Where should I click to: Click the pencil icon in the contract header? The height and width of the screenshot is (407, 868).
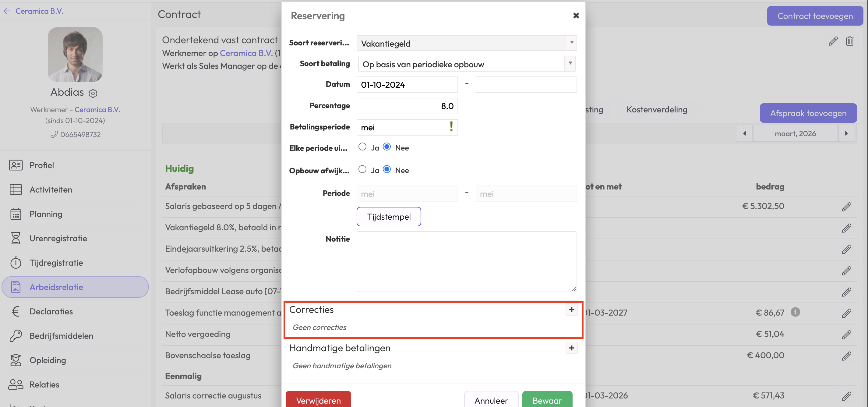pyautogui.click(x=833, y=41)
